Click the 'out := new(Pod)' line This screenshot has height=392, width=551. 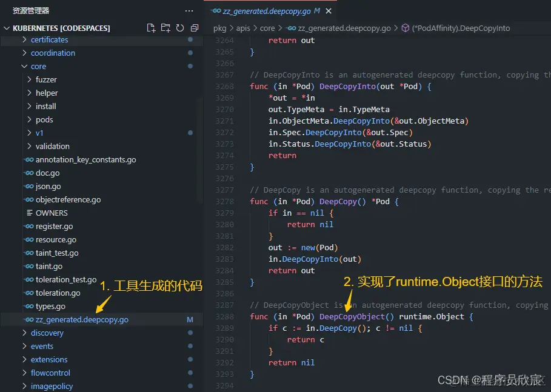click(303, 248)
